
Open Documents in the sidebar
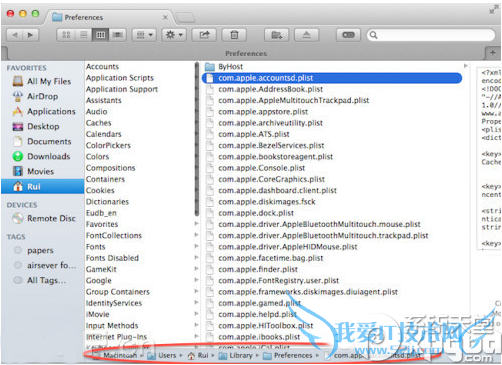[x=42, y=141]
